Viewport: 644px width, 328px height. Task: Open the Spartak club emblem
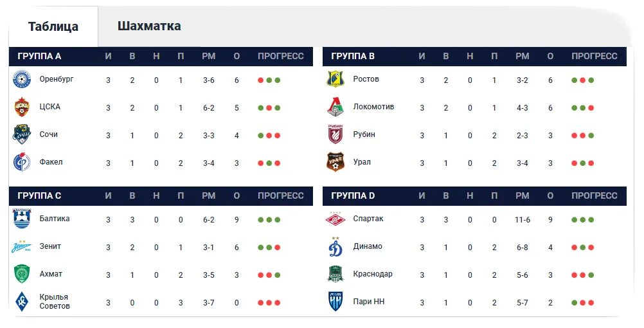(335, 219)
